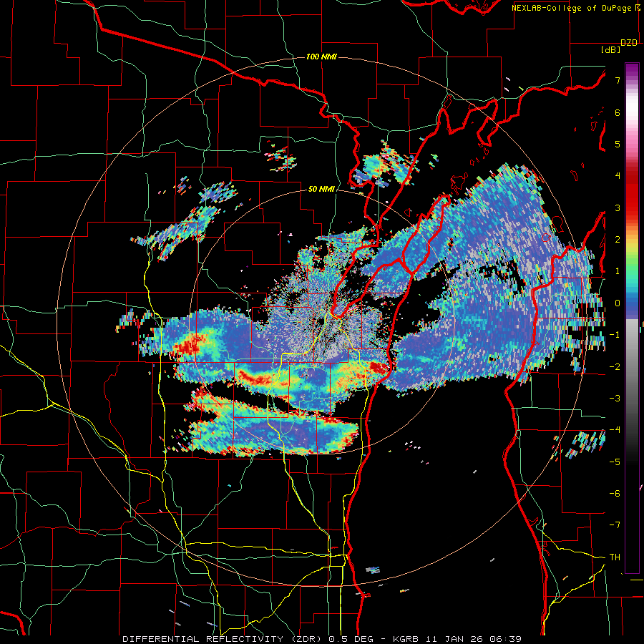The height and width of the screenshot is (644, 644).
Task: Click the [dB] unit label
Action: pyautogui.click(x=611, y=50)
